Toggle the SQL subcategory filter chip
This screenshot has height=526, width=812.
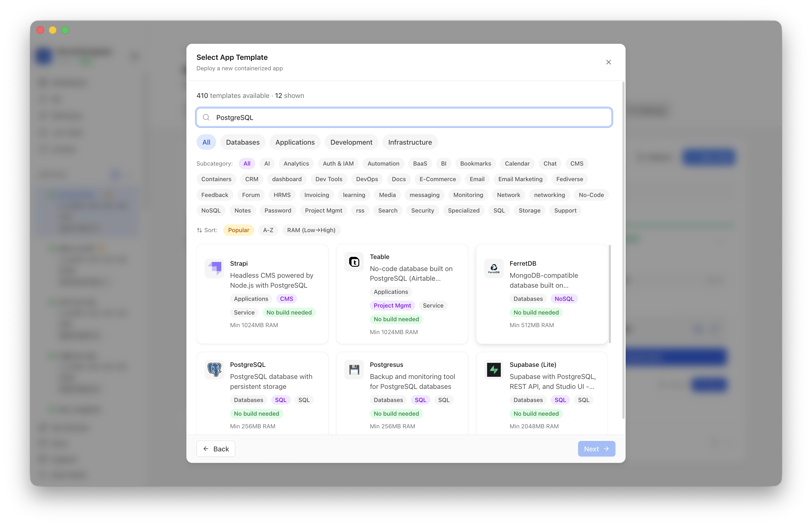pos(499,210)
